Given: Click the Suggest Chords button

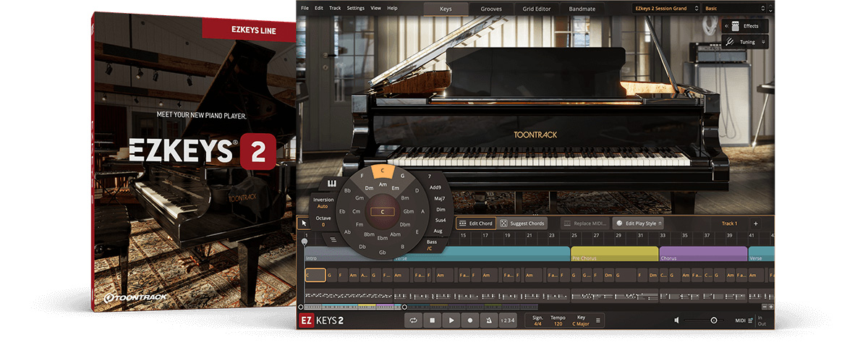Looking at the screenshot, I should pos(522,224).
